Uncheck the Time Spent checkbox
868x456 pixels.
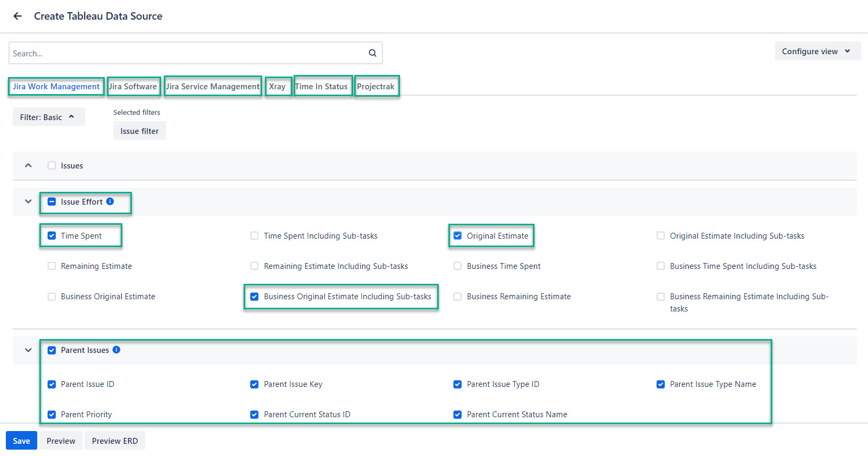click(52, 236)
